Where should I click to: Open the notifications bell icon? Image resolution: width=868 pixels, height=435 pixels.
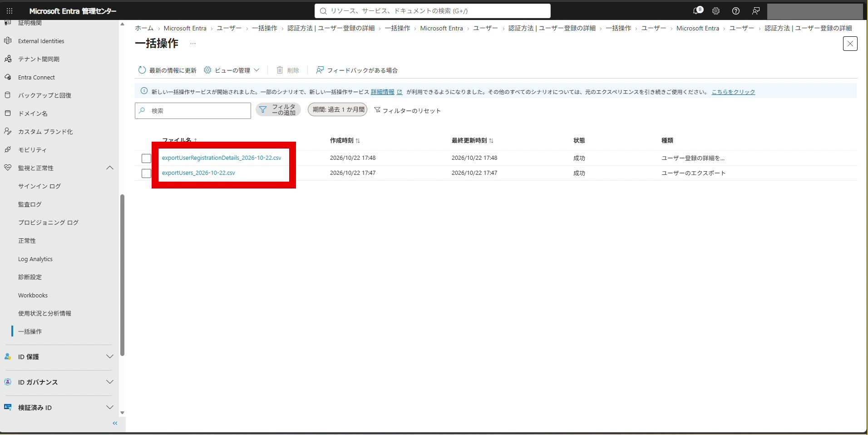tap(697, 10)
